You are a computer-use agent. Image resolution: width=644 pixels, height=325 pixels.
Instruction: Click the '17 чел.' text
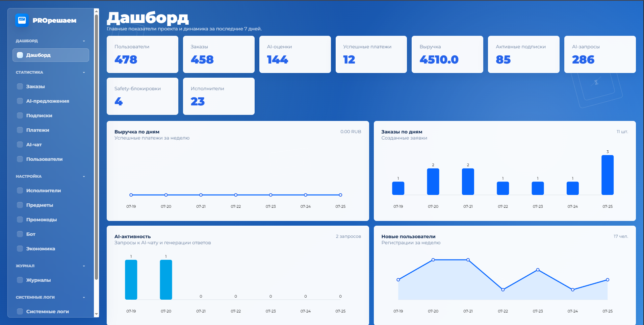tap(621, 236)
